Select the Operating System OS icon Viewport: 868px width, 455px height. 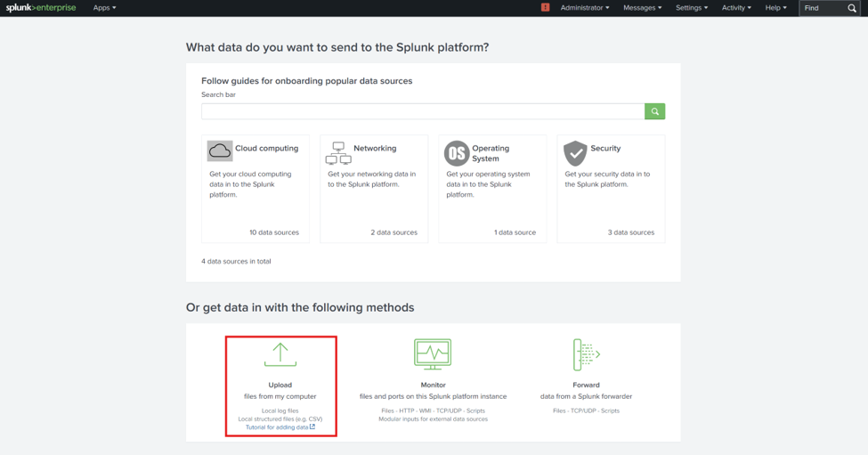[457, 153]
